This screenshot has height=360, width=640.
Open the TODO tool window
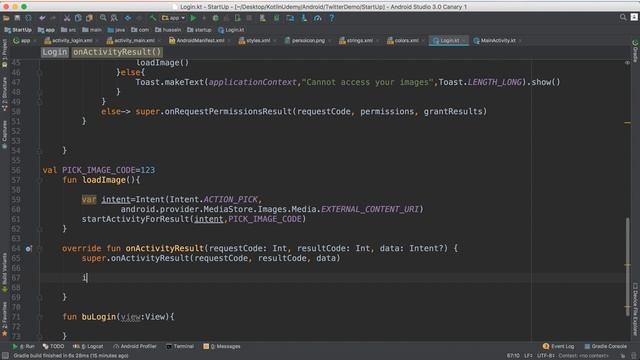point(53,346)
